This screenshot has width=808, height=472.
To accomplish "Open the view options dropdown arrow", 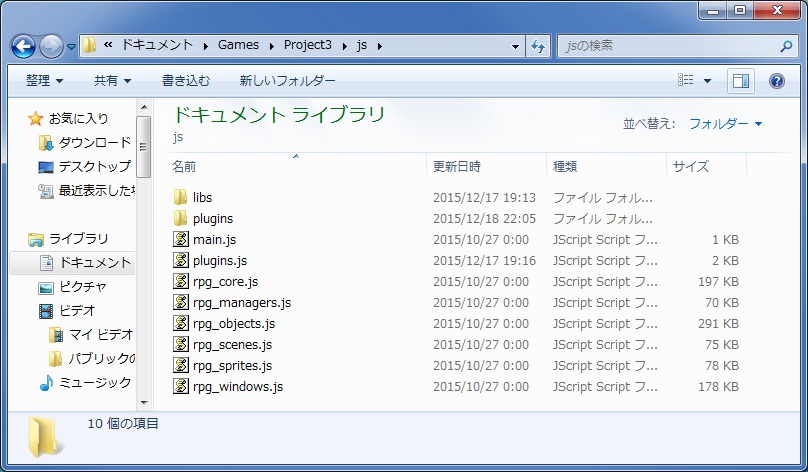I will [708, 81].
